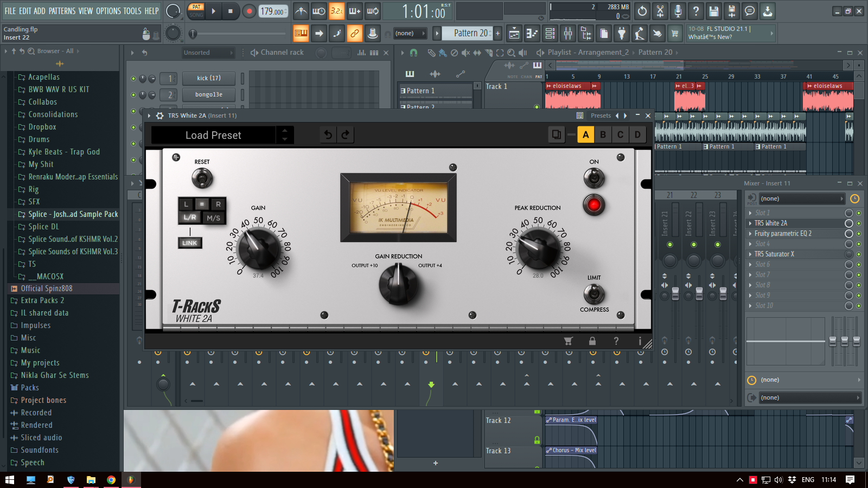This screenshot has height=488, width=868.
Task: Open the FILE menu
Action: 10,11
